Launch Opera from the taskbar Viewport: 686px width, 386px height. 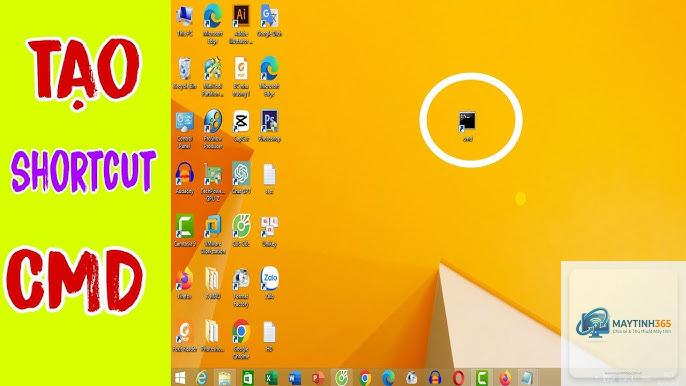[458, 378]
